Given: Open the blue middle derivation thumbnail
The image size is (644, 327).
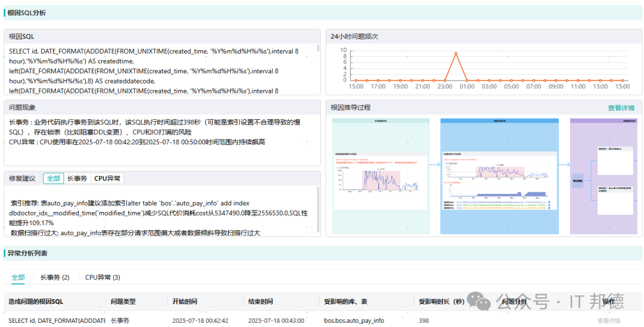Looking at the screenshot, I should point(500,176).
